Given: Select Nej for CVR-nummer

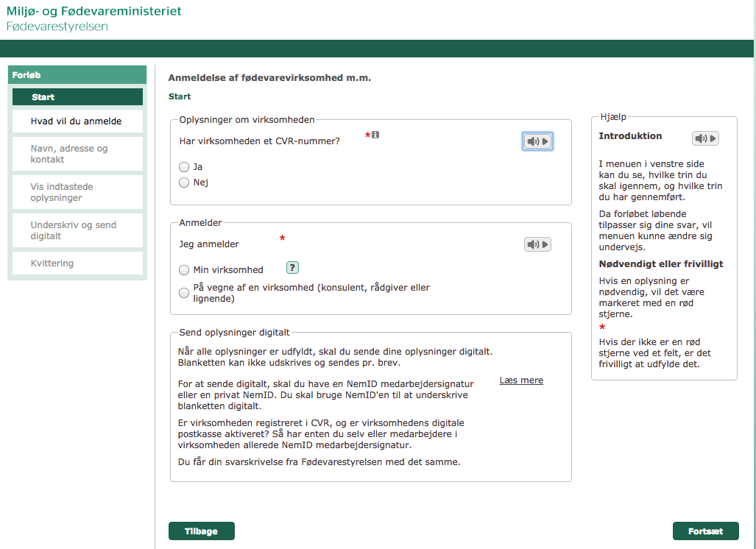Looking at the screenshot, I should coord(184,183).
